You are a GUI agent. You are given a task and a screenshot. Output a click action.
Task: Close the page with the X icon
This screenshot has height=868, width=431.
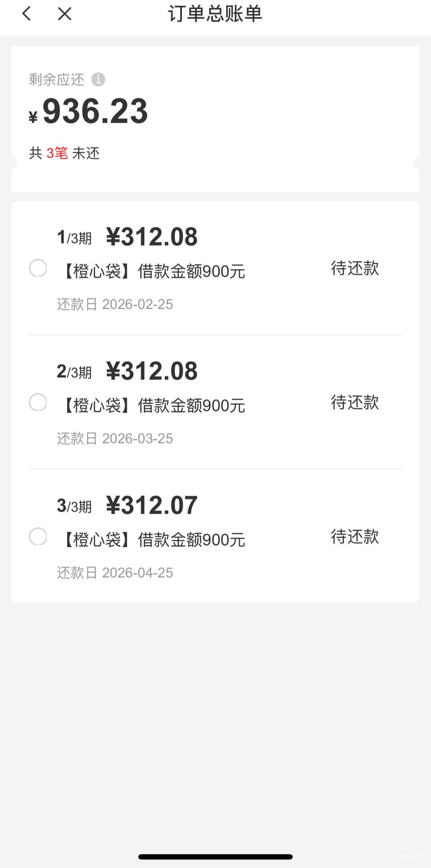65,14
